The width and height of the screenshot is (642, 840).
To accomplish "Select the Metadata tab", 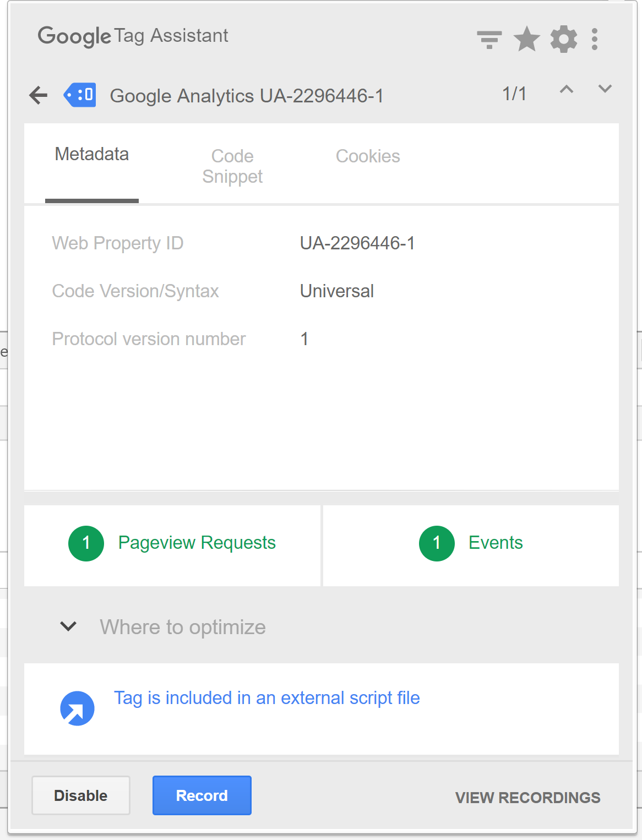I will [x=91, y=154].
